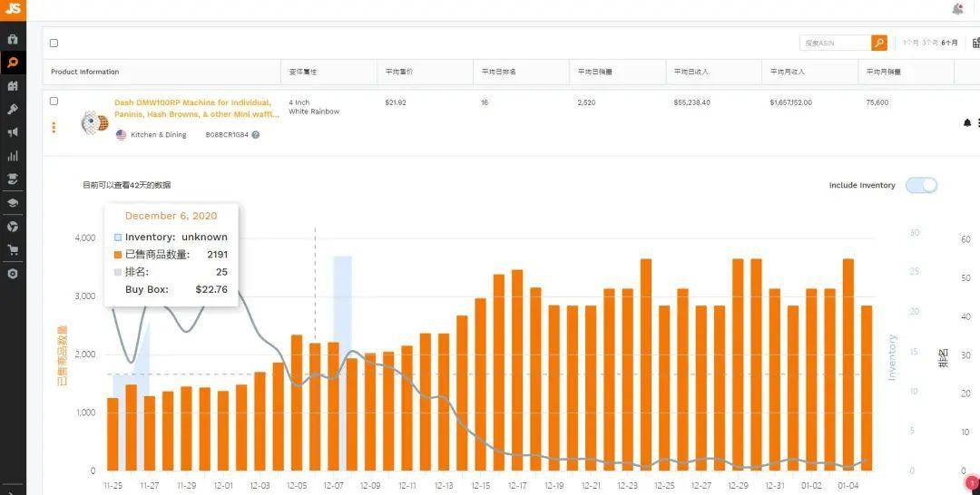Click the JS Jungle Scout logo

coord(13,9)
